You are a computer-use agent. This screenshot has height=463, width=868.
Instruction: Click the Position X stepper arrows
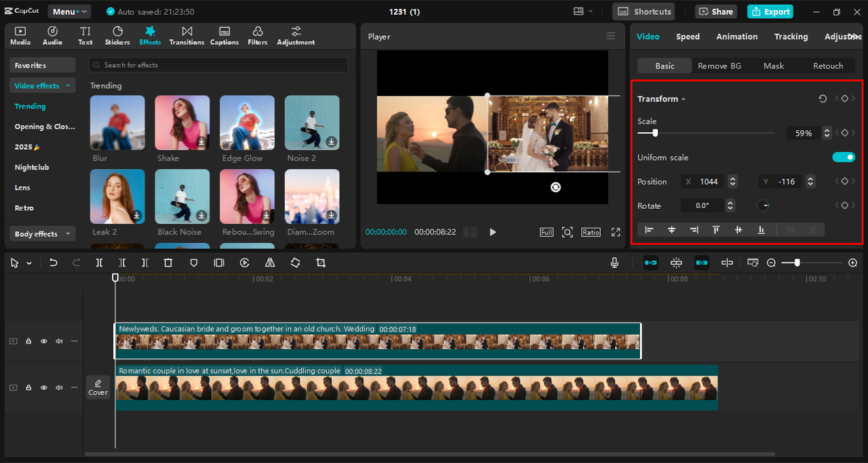tap(732, 182)
